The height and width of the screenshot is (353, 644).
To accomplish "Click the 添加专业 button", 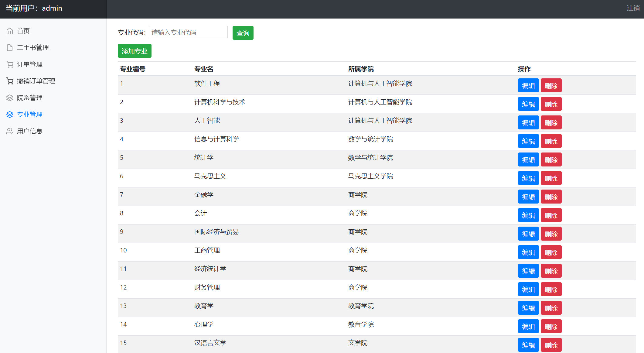I will pyautogui.click(x=135, y=51).
